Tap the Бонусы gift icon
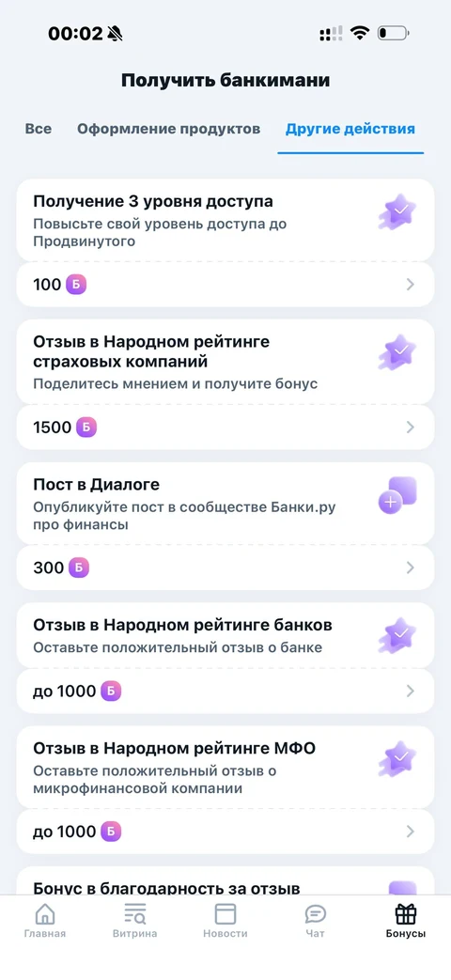This screenshot has width=451, height=980. click(x=406, y=914)
